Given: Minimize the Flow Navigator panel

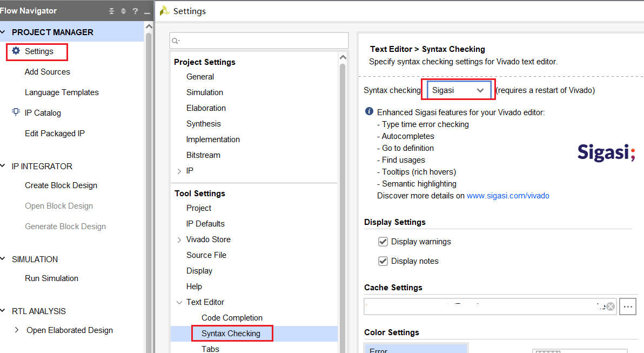Looking at the screenshot, I should 147,12.
